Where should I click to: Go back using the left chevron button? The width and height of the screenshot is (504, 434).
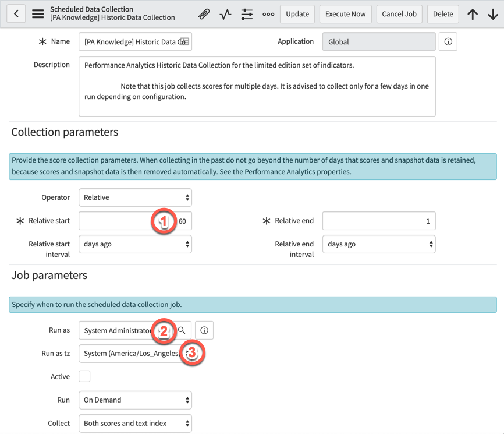[16, 14]
